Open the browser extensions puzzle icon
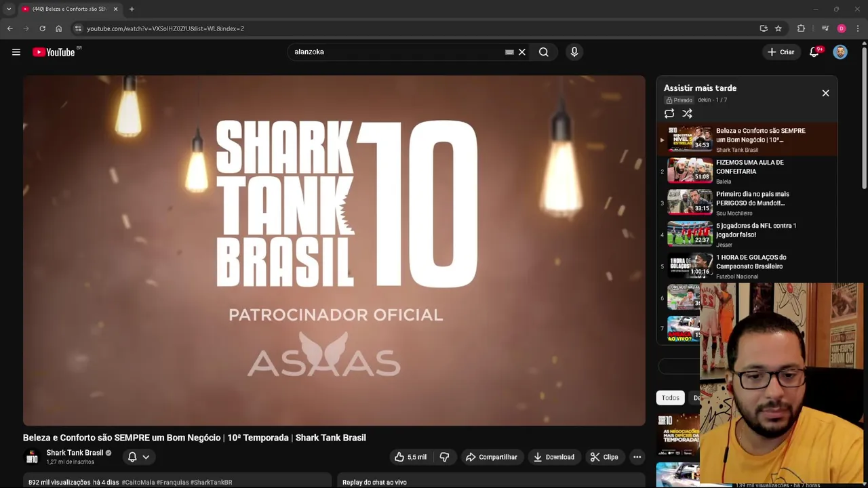The image size is (868, 488). pyautogui.click(x=801, y=28)
